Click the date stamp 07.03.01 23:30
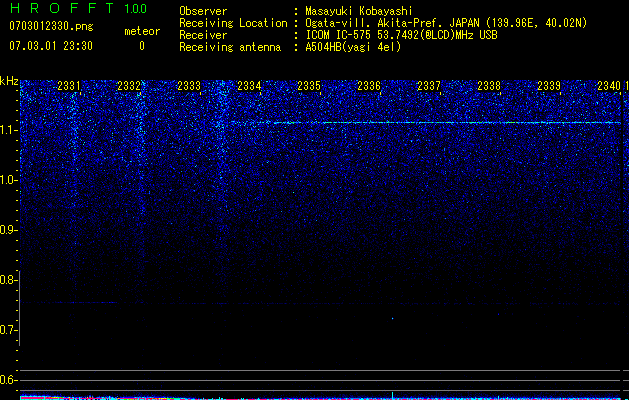This screenshot has height=400, width=629. (x=51, y=46)
